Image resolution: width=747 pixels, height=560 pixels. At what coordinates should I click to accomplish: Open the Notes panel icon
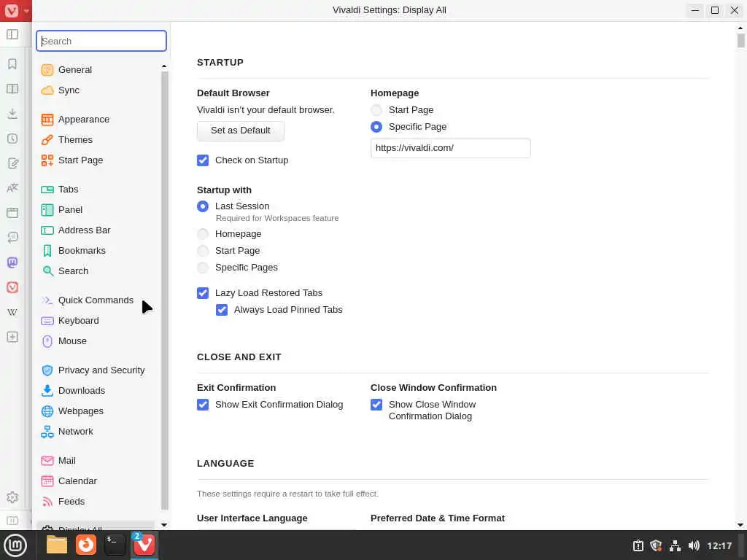pyautogui.click(x=12, y=163)
